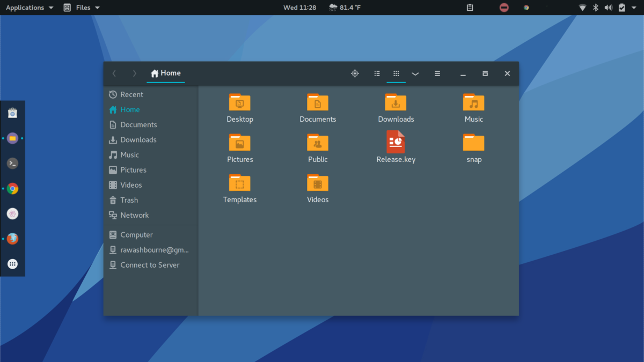Maximize the Files window
Viewport: 644px width, 362px height.
pyautogui.click(x=485, y=73)
